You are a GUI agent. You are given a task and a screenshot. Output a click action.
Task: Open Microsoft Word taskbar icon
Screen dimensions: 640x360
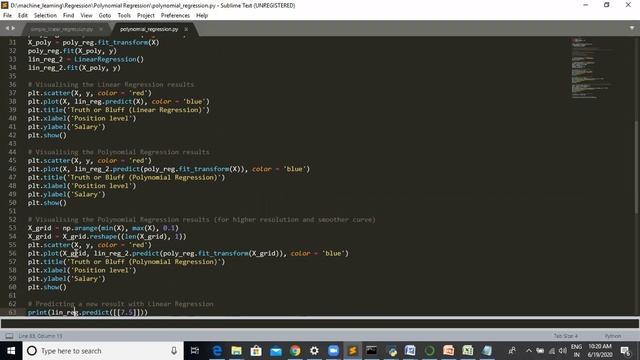pos(410,350)
